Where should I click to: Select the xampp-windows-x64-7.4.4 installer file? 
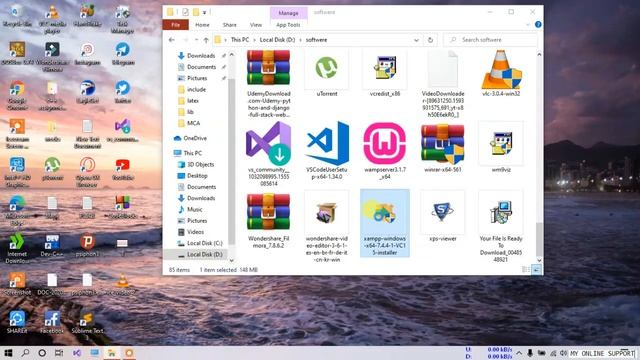[384, 223]
